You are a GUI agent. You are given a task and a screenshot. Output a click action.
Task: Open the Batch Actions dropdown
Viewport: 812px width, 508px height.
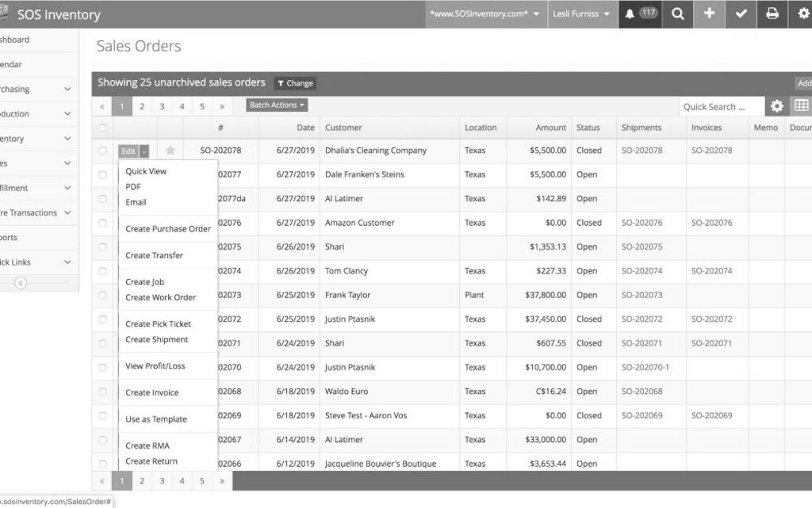(x=277, y=105)
